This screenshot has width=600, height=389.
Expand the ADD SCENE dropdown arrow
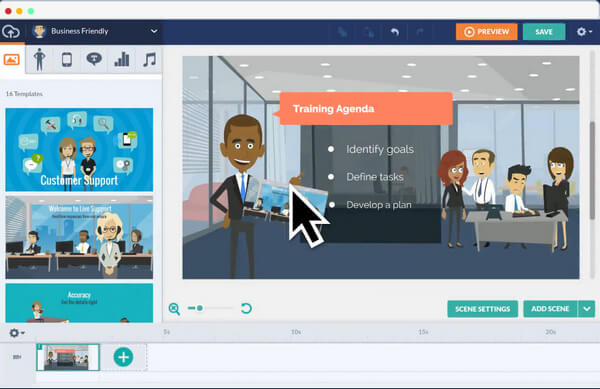[587, 309]
